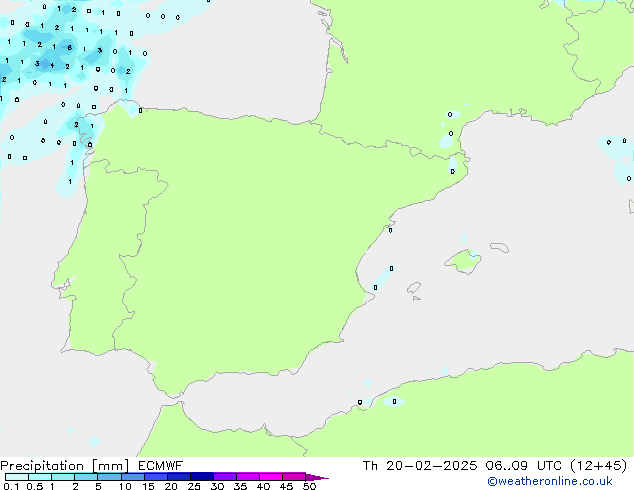Click the '(12+45)' forecast offset text

(x=598, y=466)
